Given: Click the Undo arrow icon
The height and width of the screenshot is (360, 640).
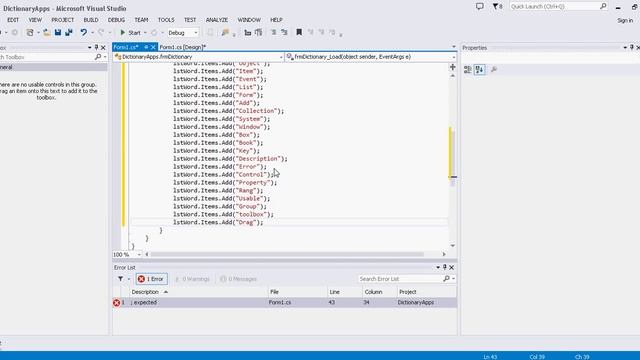Looking at the screenshot, I should pos(83,32).
